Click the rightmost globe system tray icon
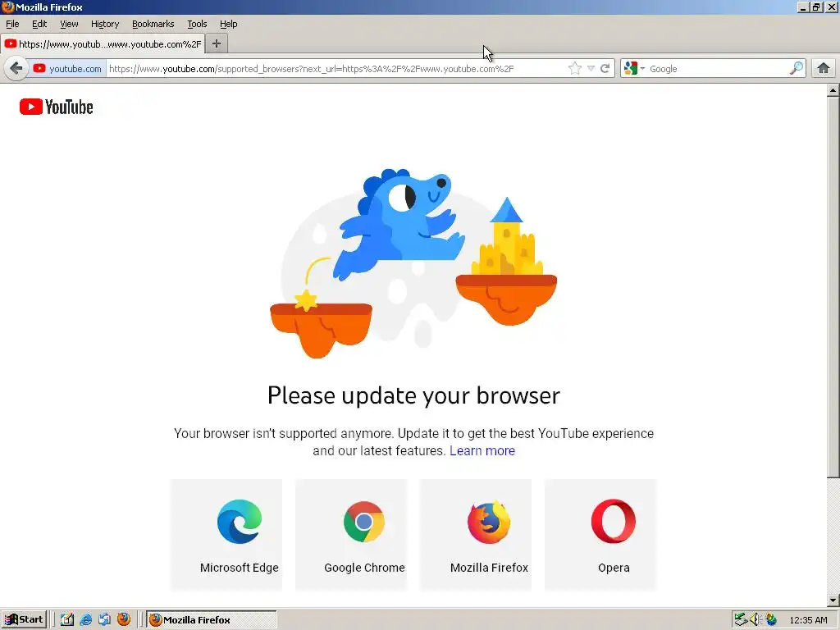This screenshot has width=840, height=630. click(771, 620)
